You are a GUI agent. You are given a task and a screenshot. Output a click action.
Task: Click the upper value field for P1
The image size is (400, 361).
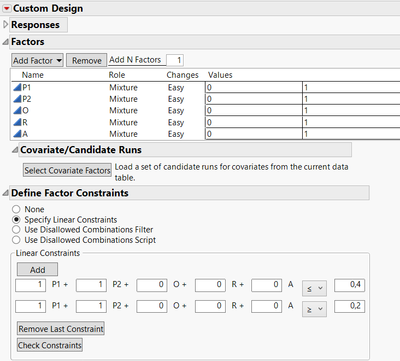point(351,87)
